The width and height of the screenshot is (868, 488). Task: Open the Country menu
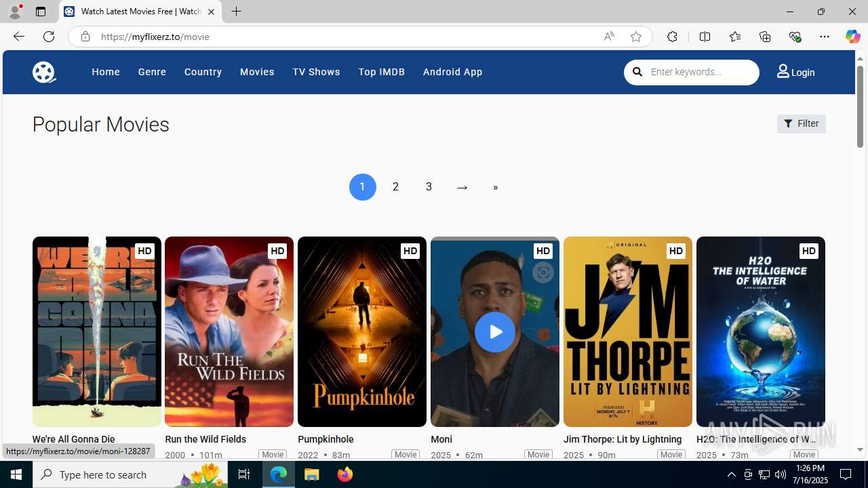tap(203, 72)
